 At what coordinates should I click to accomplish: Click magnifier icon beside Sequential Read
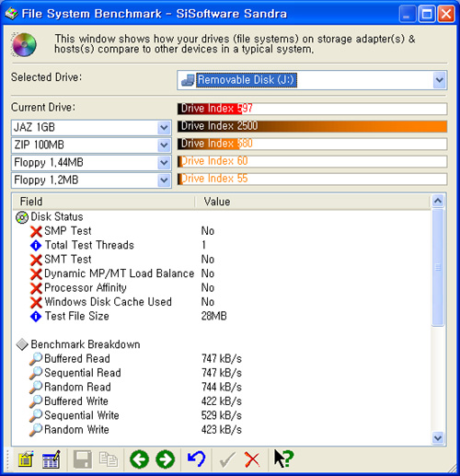pos(36,373)
